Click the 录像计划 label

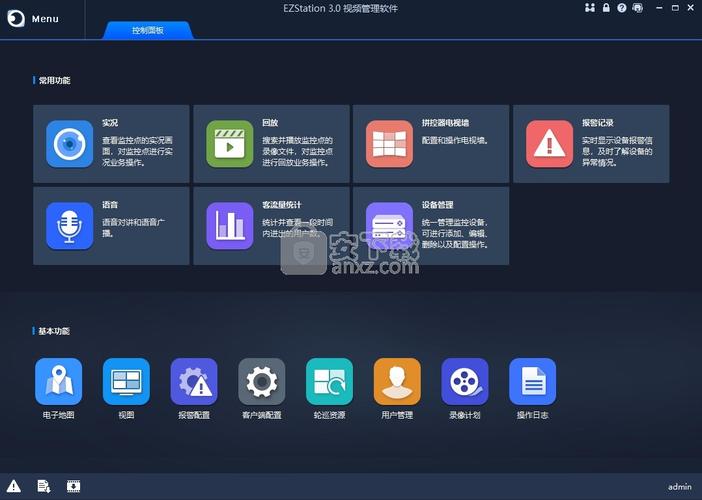coord(465,415)
